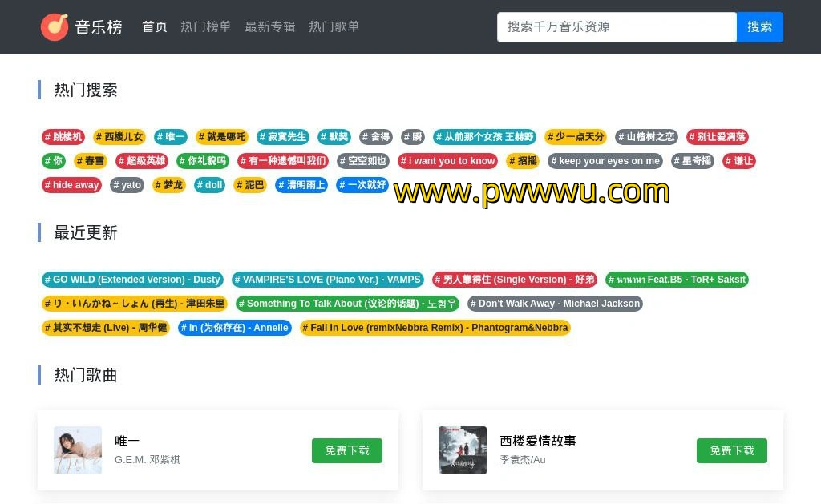Select the # 超级英雄 tag
This screenshot has height=504, width=821.
point(141,161)
